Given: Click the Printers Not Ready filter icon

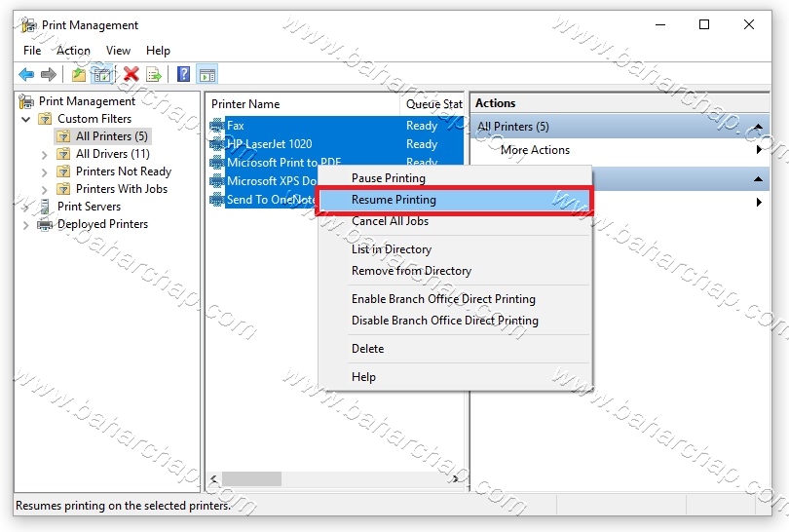Looking at the screenshot, I should pos(63,171).
